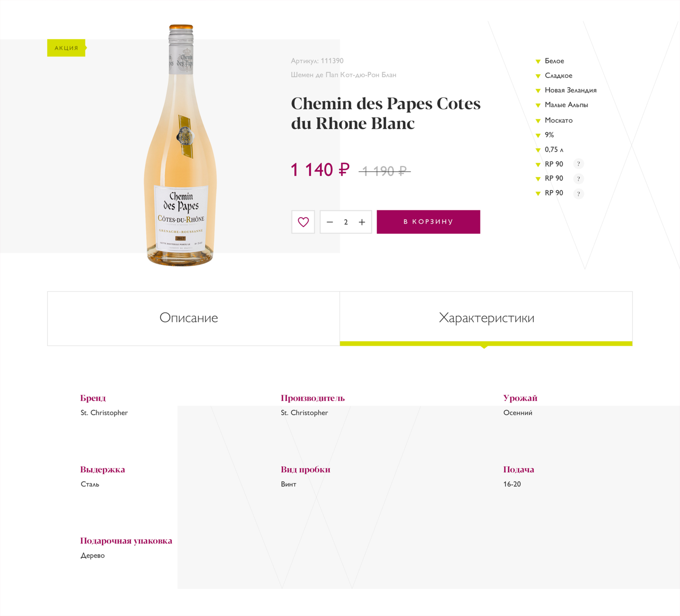Screen dimensions: 680x616
Task: Add wine to favorites with heart icon
Action: 303,222
